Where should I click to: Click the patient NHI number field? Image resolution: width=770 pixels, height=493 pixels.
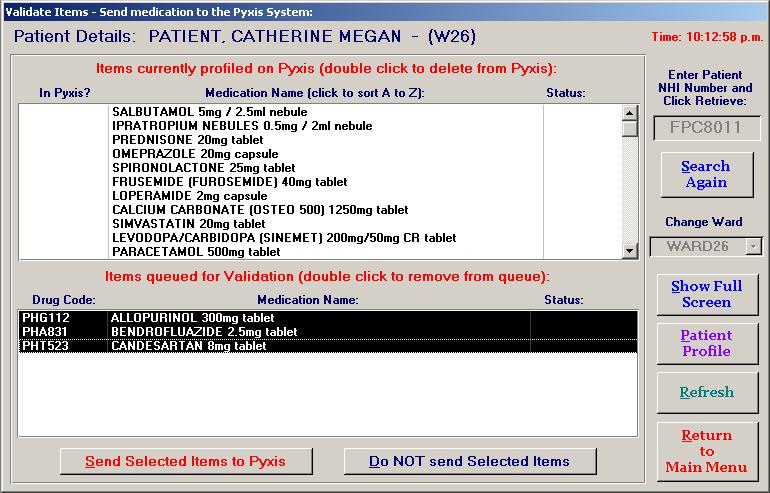(706, 129)
